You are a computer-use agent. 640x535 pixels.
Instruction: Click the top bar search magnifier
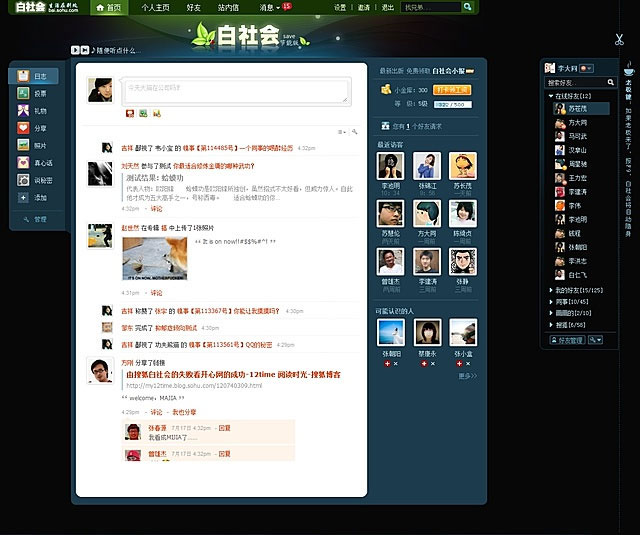(x=467, y=7)
